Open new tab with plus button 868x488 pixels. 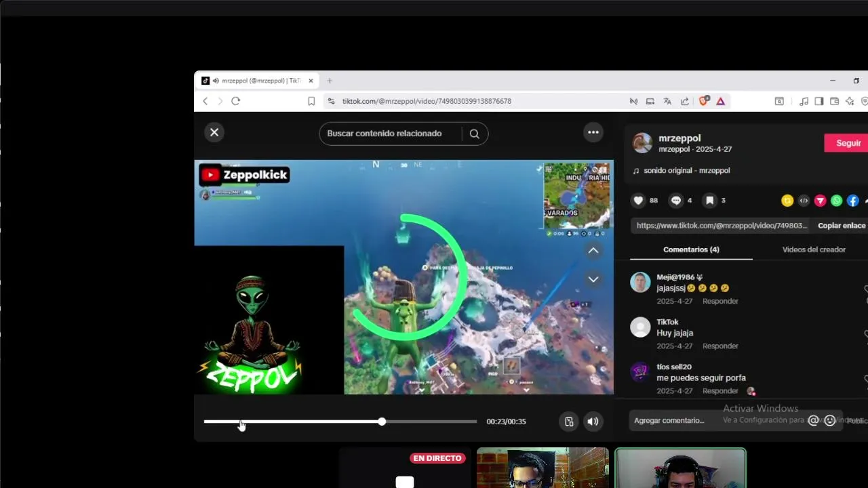(330, 81)
